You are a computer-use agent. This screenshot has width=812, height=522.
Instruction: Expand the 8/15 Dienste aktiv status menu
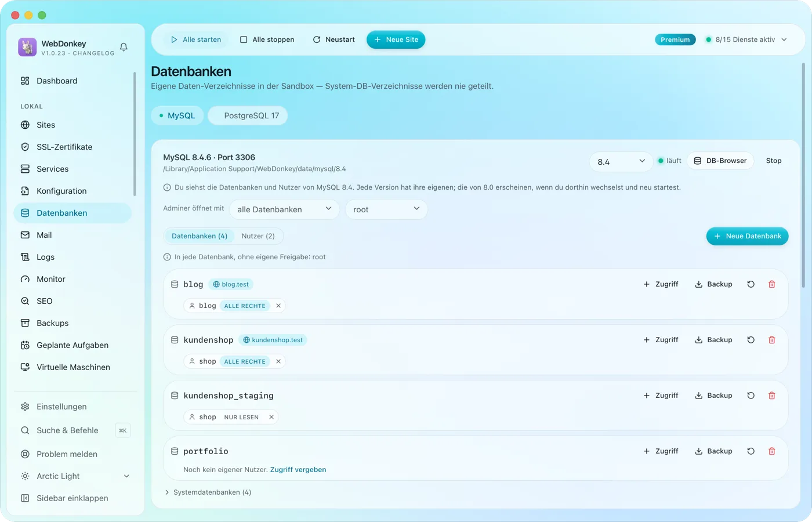point(746,39)
